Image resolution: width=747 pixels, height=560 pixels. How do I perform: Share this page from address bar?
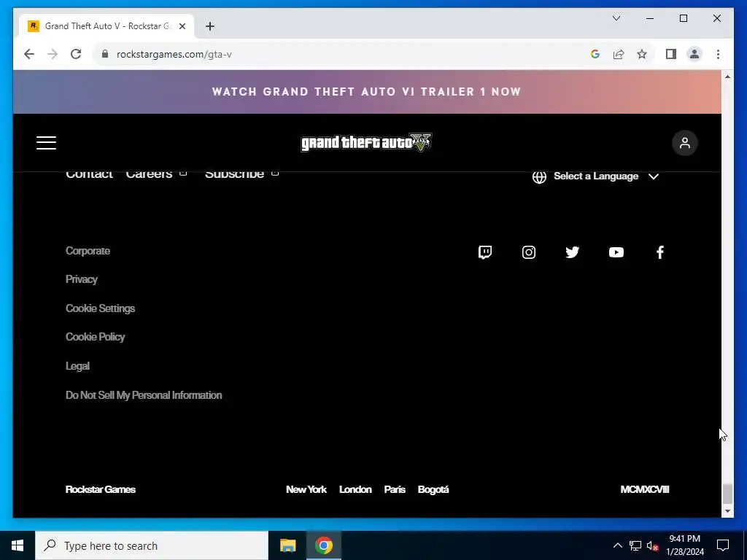(619, 54)
